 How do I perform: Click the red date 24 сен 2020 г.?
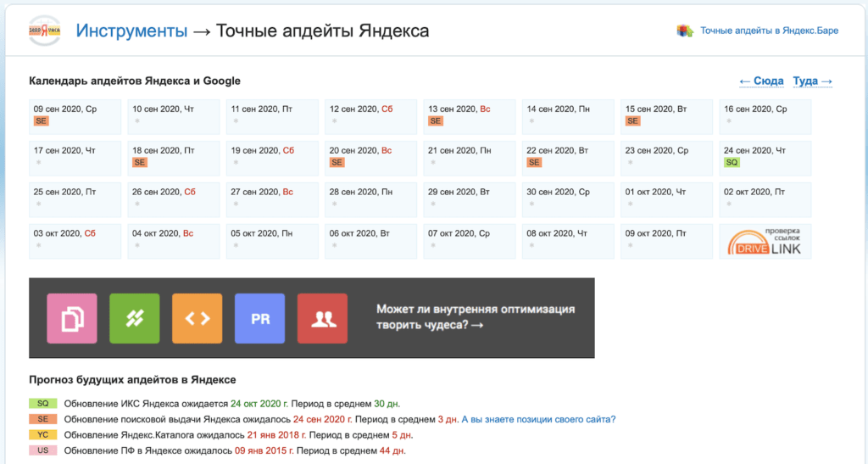click(323, 419)
